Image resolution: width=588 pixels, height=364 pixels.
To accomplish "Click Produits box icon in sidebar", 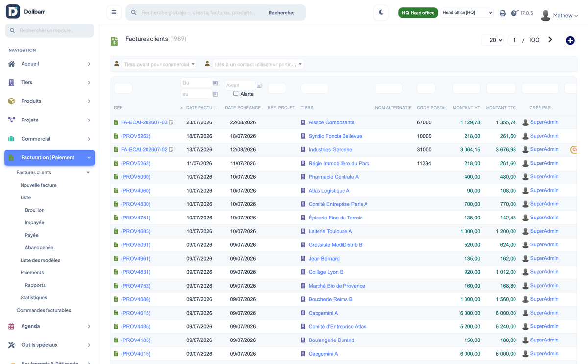I will pyautogui.click(x=12, y=101).
